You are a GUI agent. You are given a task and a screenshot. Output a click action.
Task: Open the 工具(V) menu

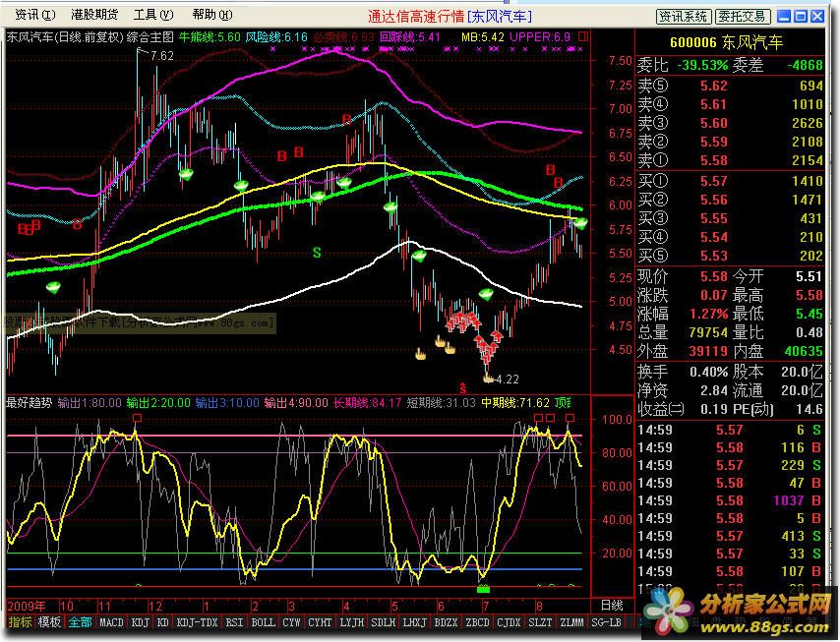153,15
